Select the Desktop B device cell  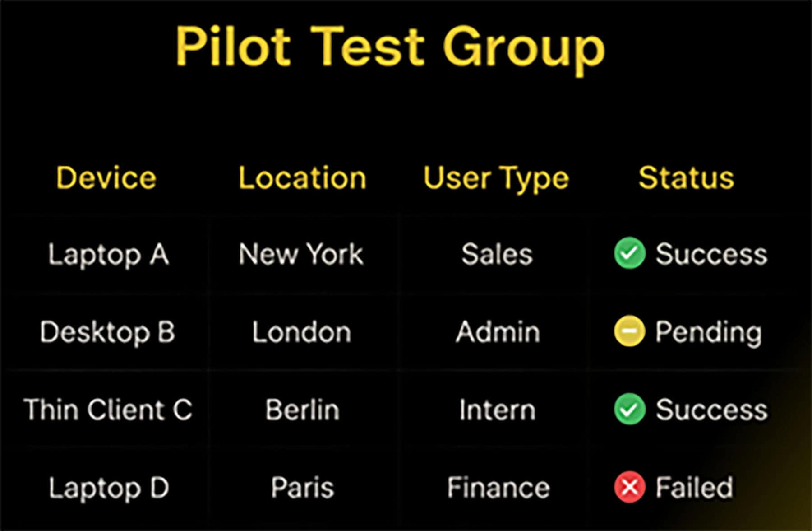click(107, 332)
